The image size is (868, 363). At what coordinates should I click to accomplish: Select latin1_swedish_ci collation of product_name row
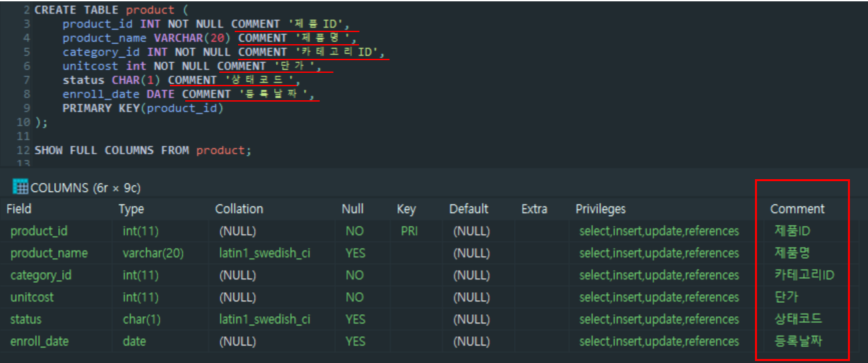pyautogui.click(x=264, y=253)
